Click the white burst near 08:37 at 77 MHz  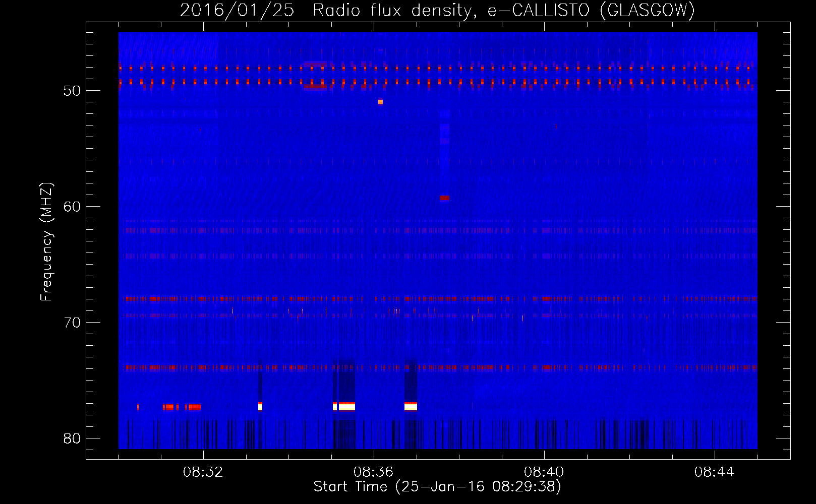point(411,406)
